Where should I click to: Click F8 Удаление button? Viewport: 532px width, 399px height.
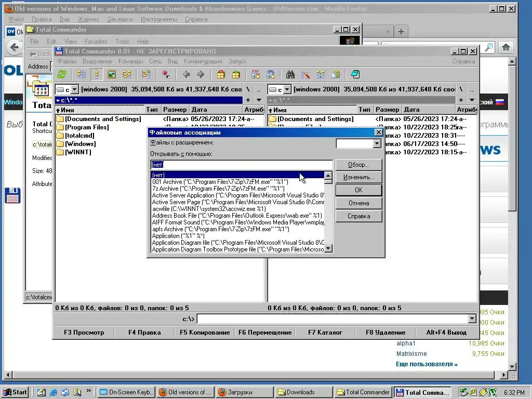[385, 332]
